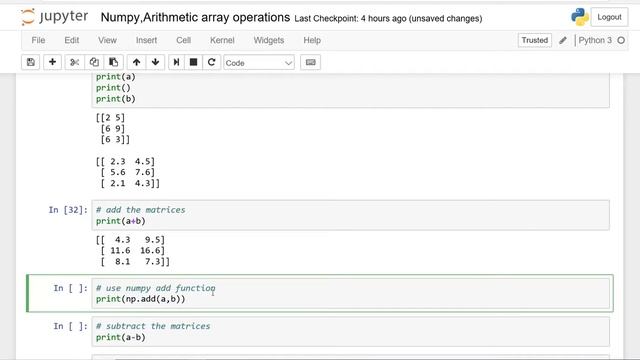Rename notebook title Numpy,Arithmetic array operations
Screen dimensions: 640x360
(195, 18)
